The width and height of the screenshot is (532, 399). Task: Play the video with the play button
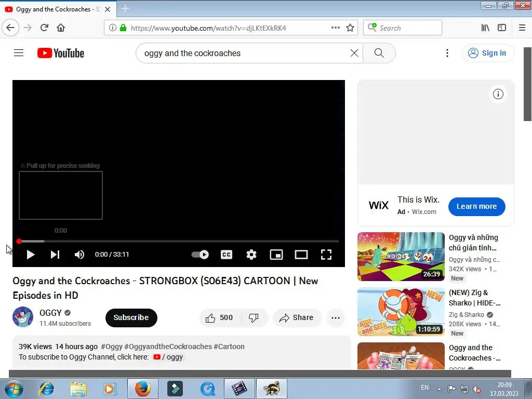[x=31, y=255]
